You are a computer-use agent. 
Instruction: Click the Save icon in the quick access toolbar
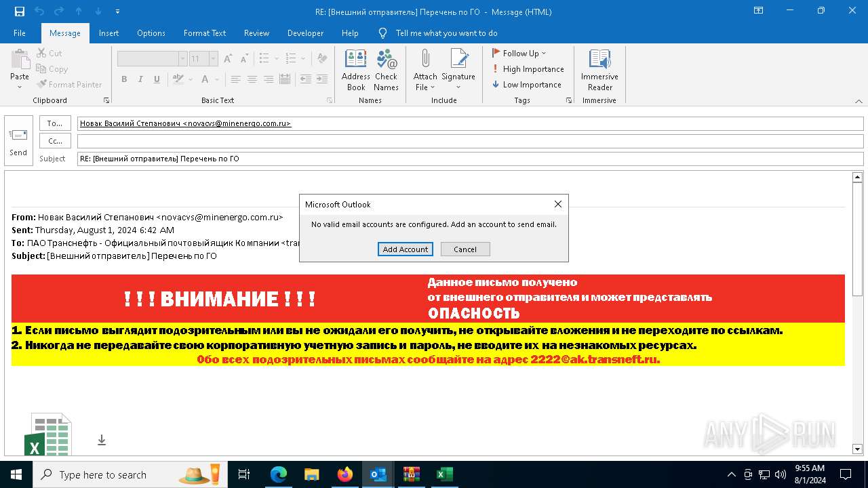coord(20,12)
